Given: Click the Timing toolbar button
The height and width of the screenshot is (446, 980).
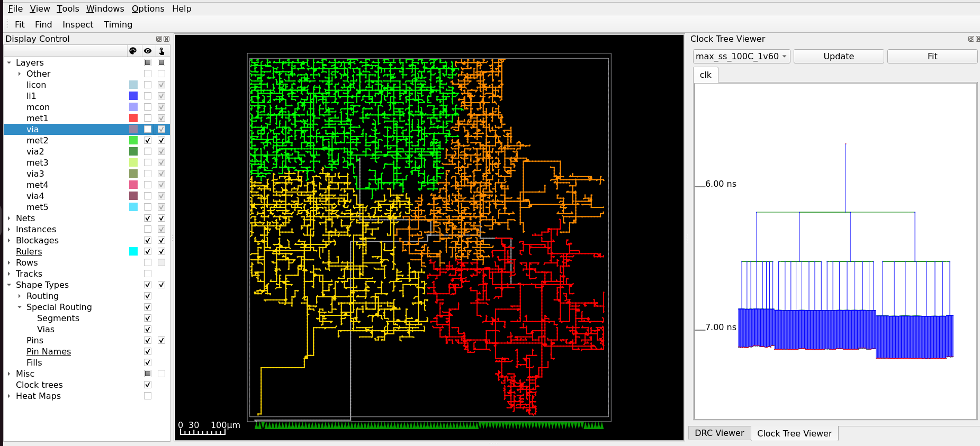Looking at the screenshot, I should pyautogui.click(x=118, y=24).
